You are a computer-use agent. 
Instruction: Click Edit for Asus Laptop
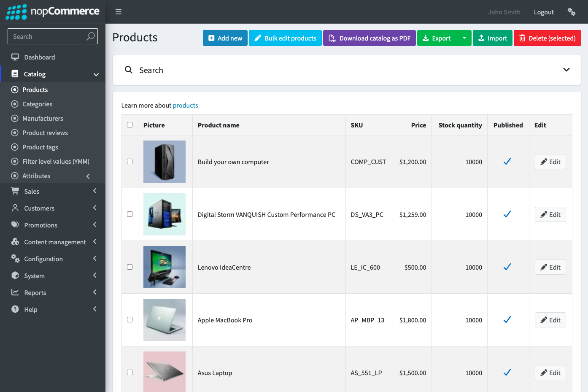click(x=550, y=373)
